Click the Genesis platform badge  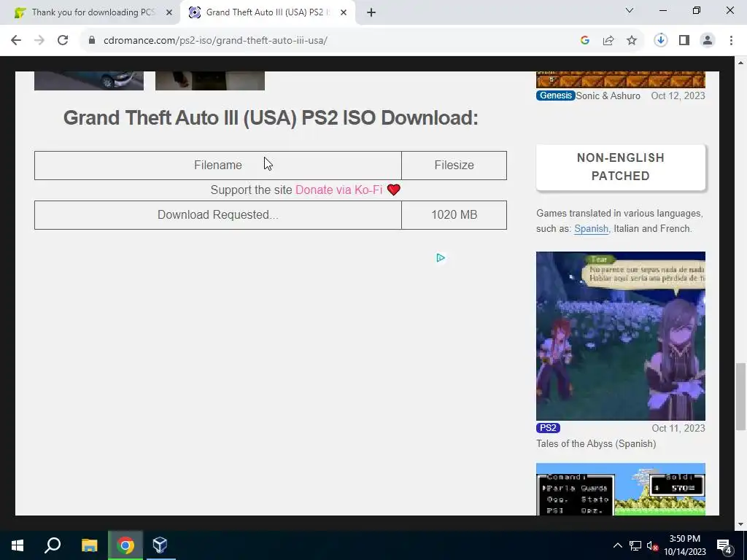click(x=555, y=96)
